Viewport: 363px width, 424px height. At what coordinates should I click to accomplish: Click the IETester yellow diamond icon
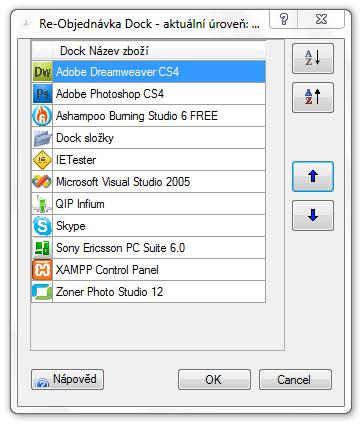[42, 160]
